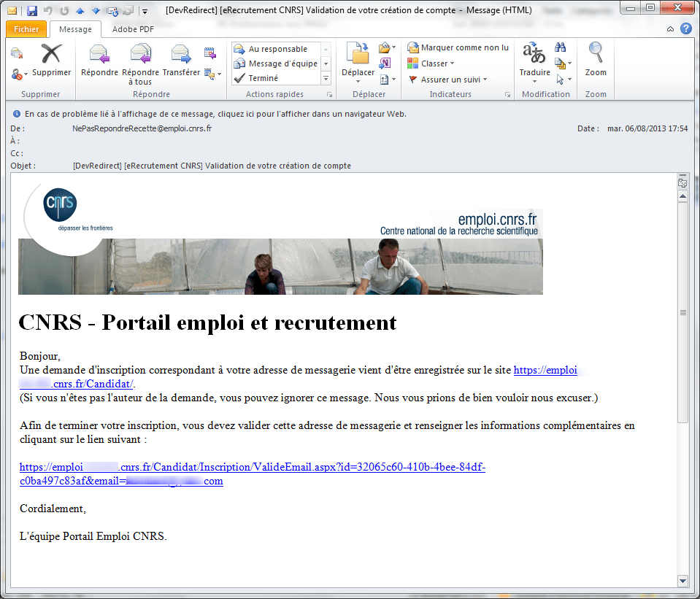The width and height of the screenshot is (700, 599).
Task: Click the Objet subject line text
Action: (x=212, y=166)
